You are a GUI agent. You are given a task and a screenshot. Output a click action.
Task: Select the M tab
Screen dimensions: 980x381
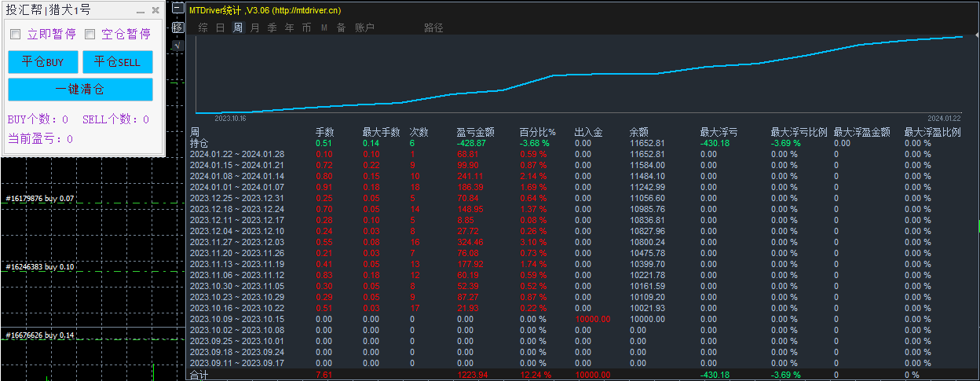click(324, 27)
